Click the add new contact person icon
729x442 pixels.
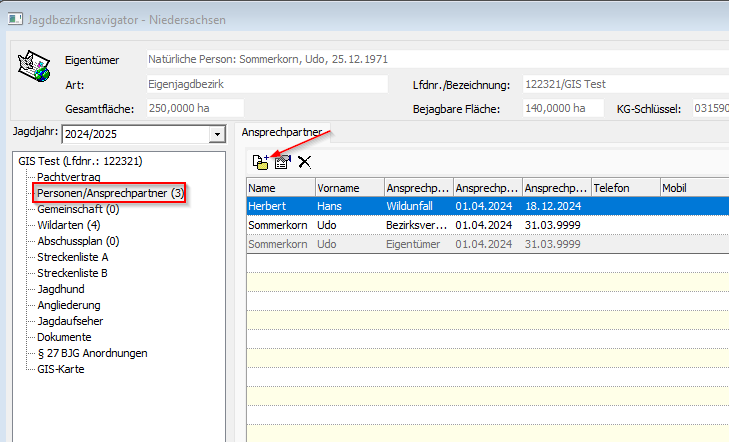pyautogui.click(x=261, y=161)
